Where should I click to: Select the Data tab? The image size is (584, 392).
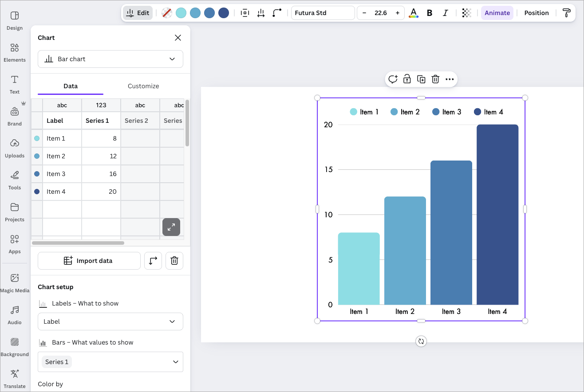coord(70,86)
